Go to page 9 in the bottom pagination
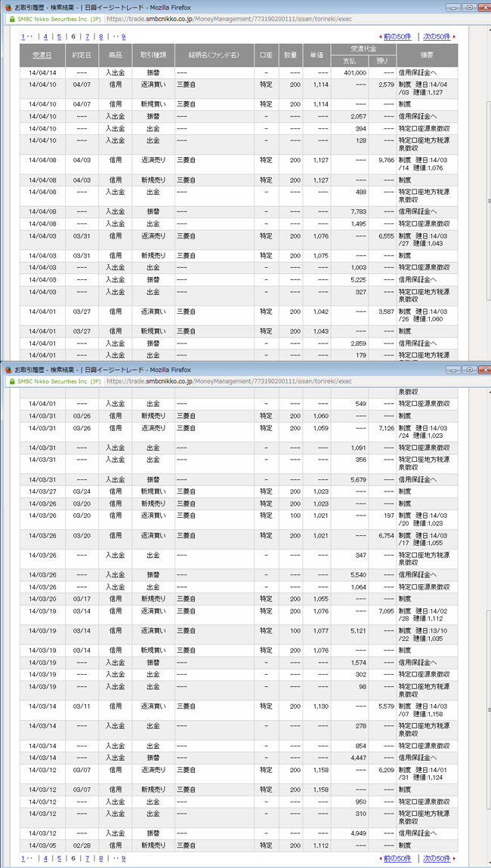The image size is (491, 868). [123, 858]
